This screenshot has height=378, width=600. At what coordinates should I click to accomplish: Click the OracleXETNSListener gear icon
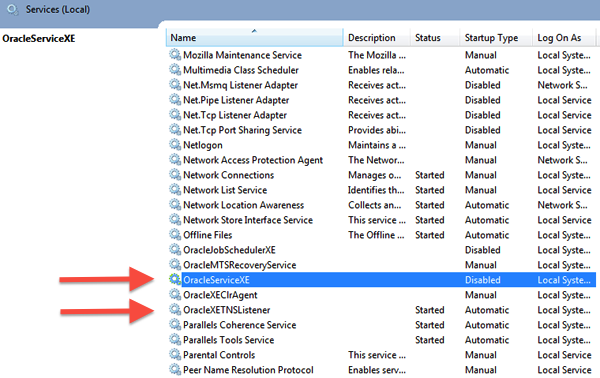pyautogui.click(x=175, y=310)
